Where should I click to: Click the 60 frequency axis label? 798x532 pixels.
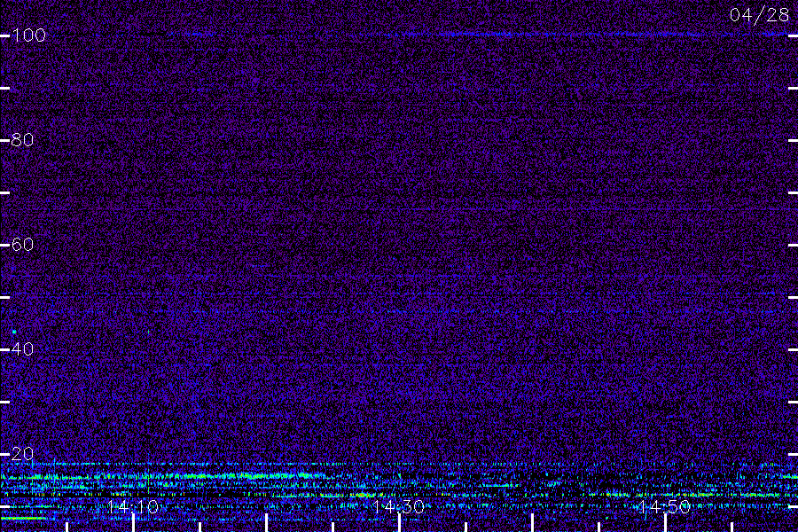point(22,245)
